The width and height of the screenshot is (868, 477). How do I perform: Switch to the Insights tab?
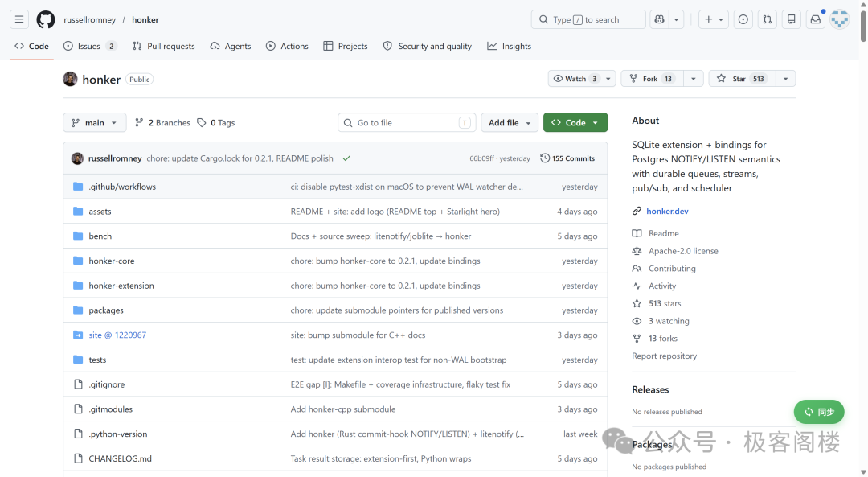[x=510, y=46]
